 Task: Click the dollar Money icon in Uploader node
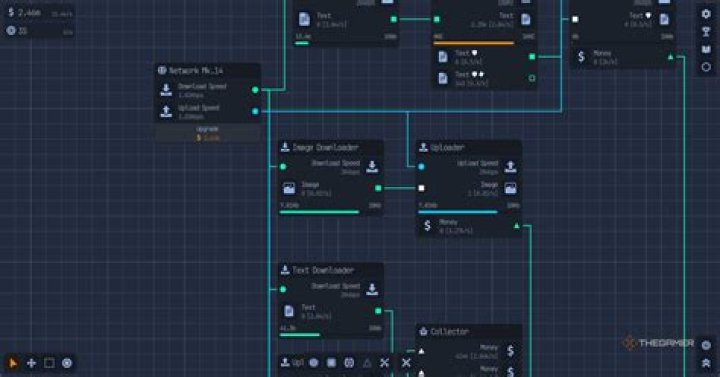428,225
